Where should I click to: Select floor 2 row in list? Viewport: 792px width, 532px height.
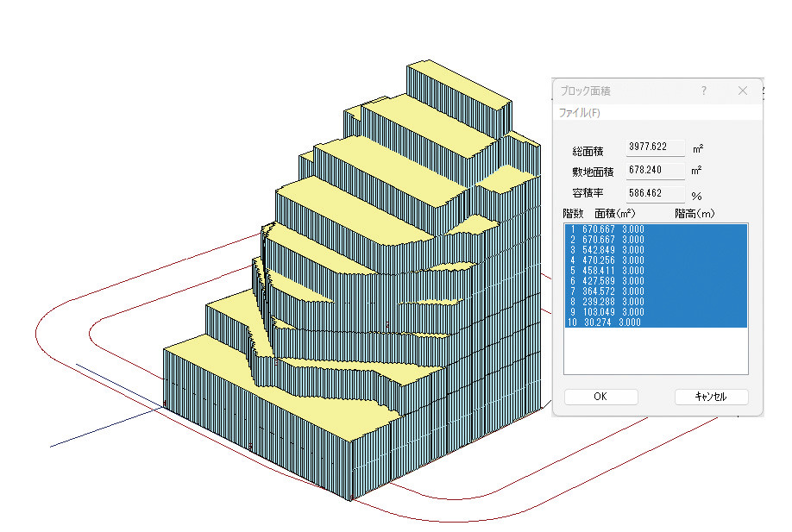tap(656, 240)
